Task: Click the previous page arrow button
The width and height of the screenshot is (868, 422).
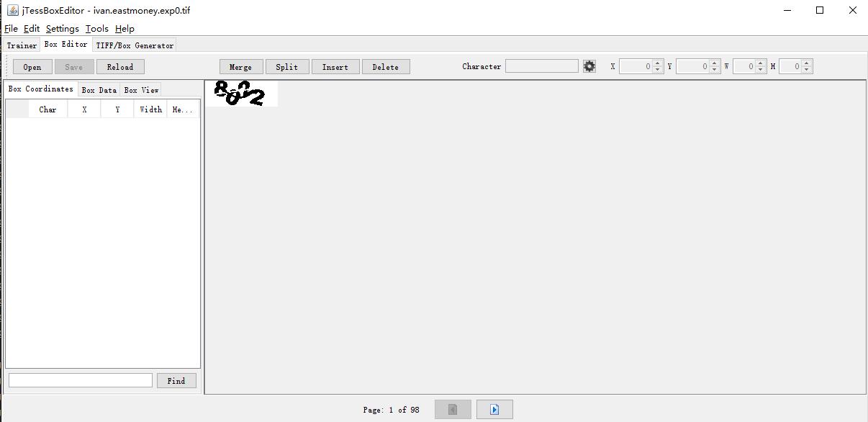Action: tap(453, 410)
